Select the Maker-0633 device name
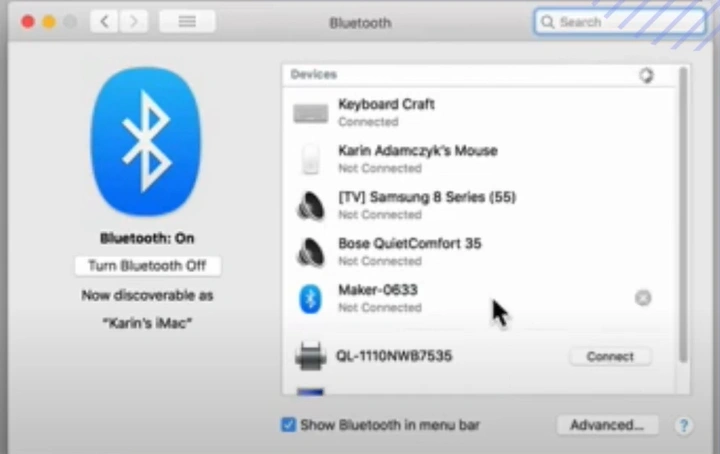The width and height of the screenshot is (720, 454). 378,290
